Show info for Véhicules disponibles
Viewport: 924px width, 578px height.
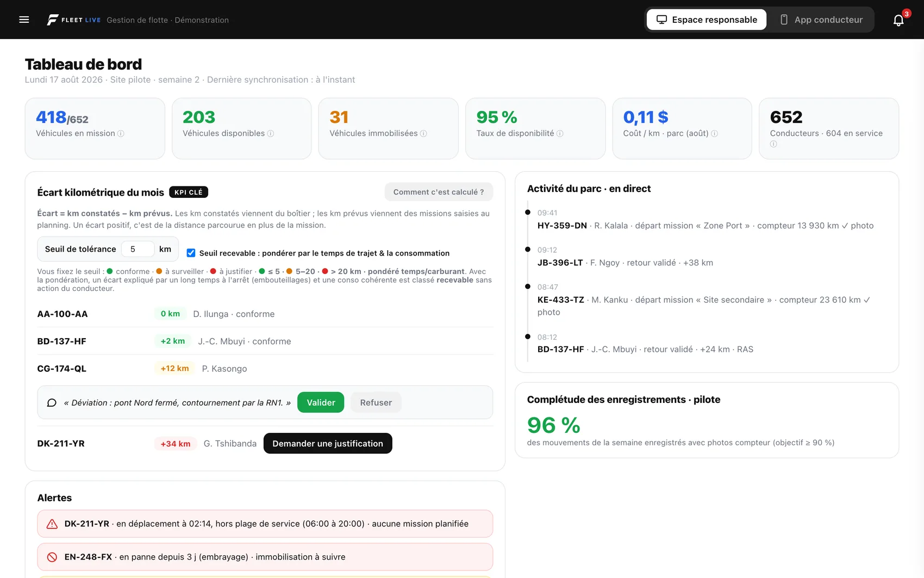click(271, 134)
